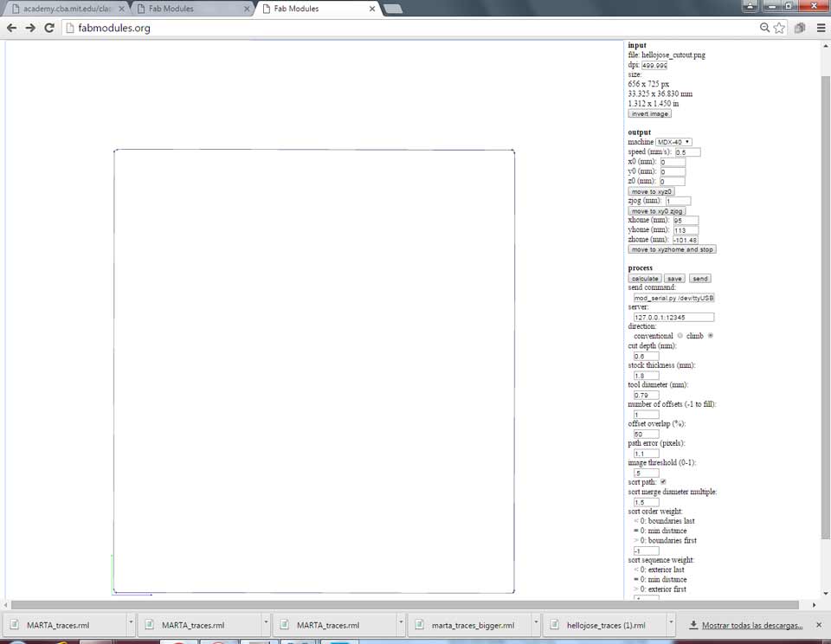Click the browser forward arrow
Screen dimensions: 831x644
pyautogui.click(x=30, y=28)
